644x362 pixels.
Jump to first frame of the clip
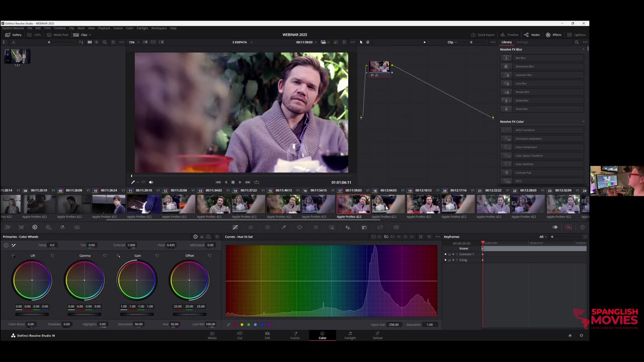click(218, 182)
